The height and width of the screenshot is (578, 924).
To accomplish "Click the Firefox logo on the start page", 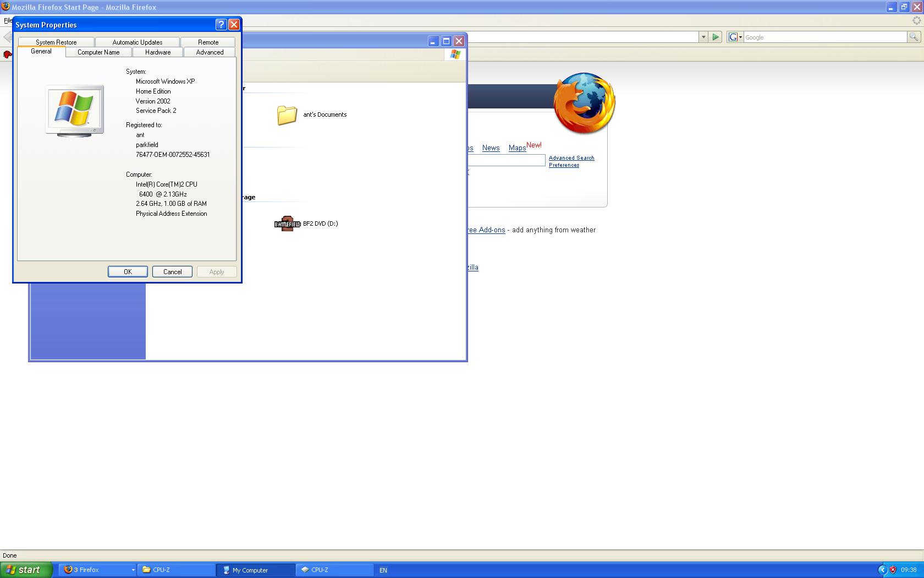I will [584, 103].
